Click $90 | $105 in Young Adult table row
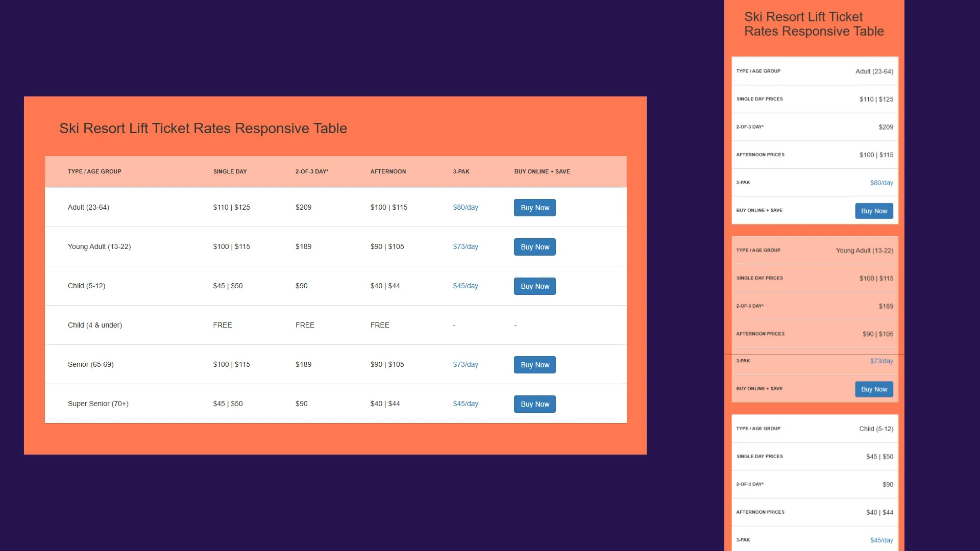Viewport: 980px width, 551px height. pos(387,246)
